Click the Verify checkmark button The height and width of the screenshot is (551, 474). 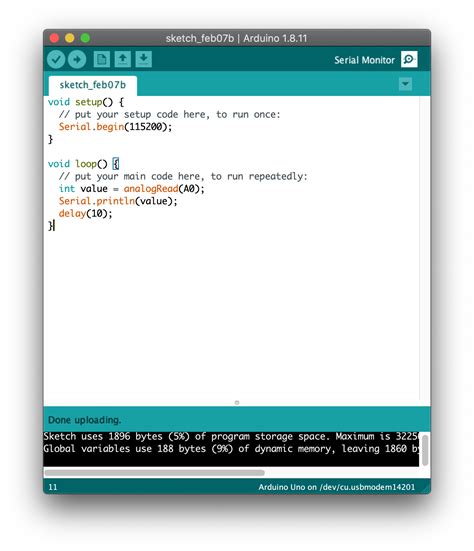[x=56, y=59]
